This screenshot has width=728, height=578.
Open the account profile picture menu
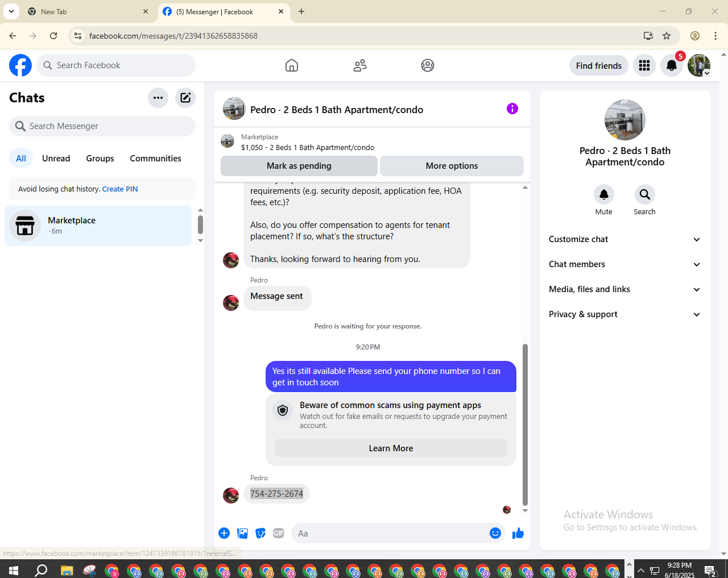[x=699, y=65]
